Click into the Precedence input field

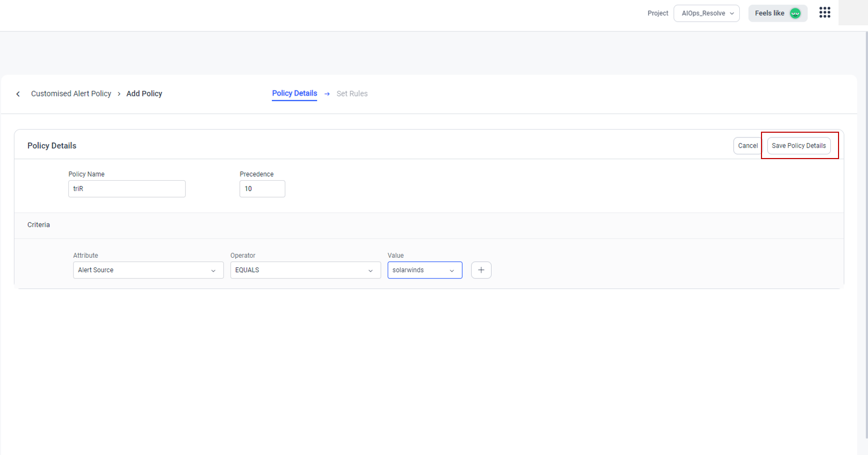pyautogui.click(x=262, y=189)
